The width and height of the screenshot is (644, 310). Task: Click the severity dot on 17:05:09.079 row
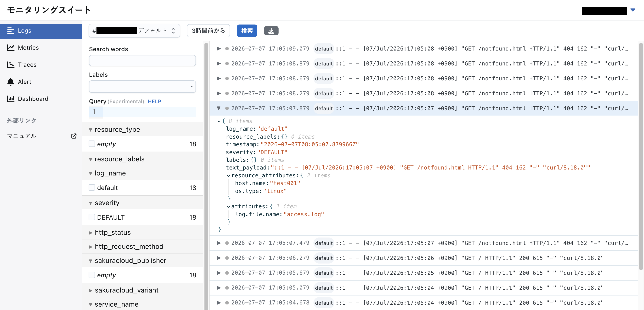coord(227,49)
